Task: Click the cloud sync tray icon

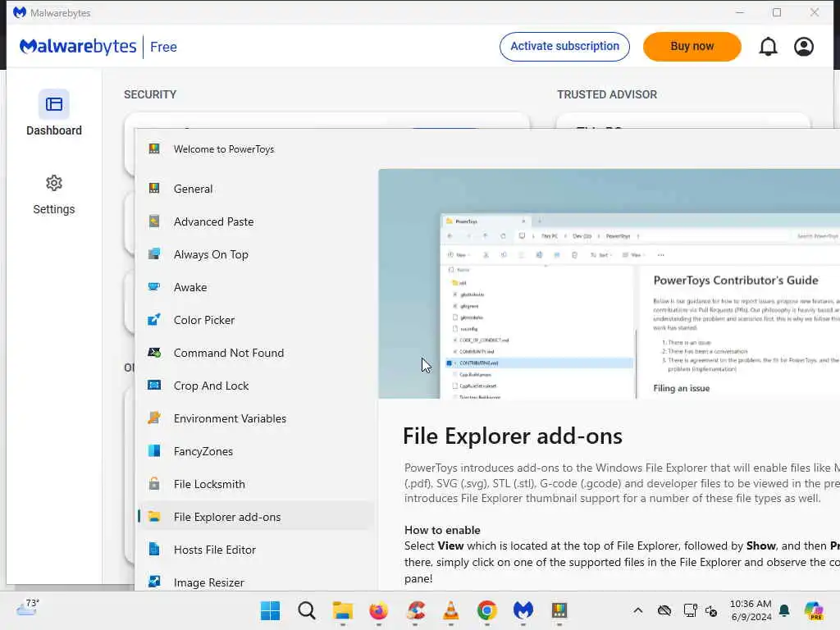Action: (664, 610)
